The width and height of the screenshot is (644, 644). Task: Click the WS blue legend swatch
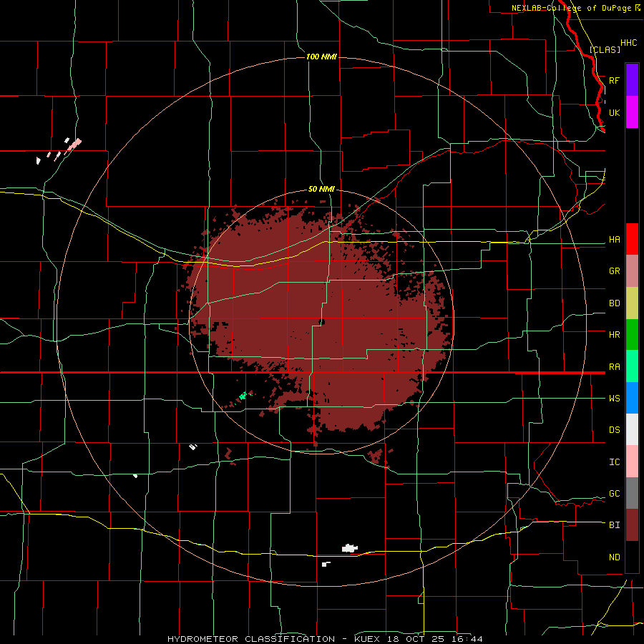(x=632, y=398)
